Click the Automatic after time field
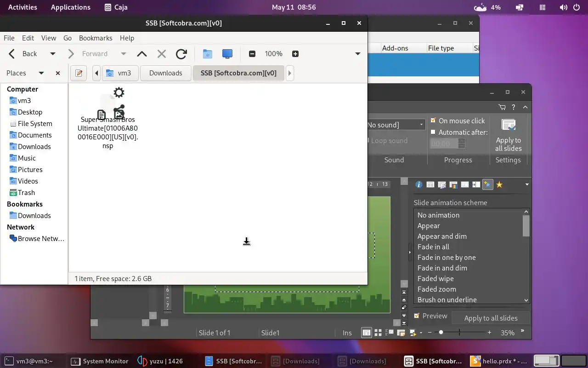588x368 pixels. pos(444,144)
